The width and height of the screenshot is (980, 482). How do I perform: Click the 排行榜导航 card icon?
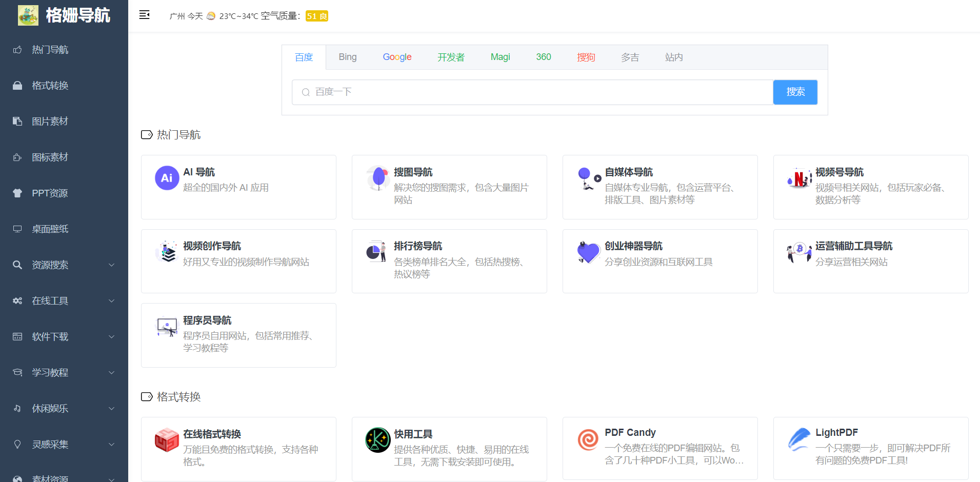click(378, 252)
